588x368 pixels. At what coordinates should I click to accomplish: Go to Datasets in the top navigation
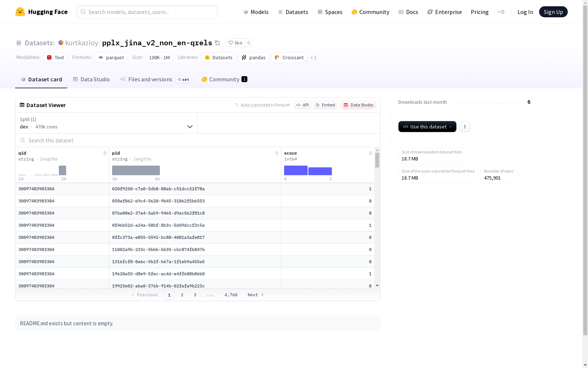pyautogui.click(x=293, y=12)
